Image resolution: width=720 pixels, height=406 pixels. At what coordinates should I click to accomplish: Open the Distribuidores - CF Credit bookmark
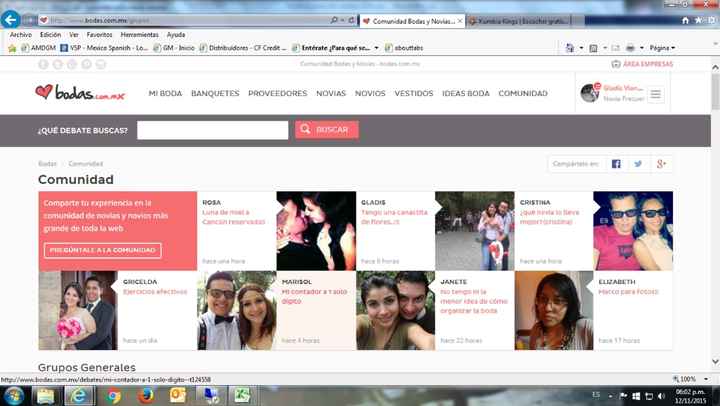(x=243, y=48)
